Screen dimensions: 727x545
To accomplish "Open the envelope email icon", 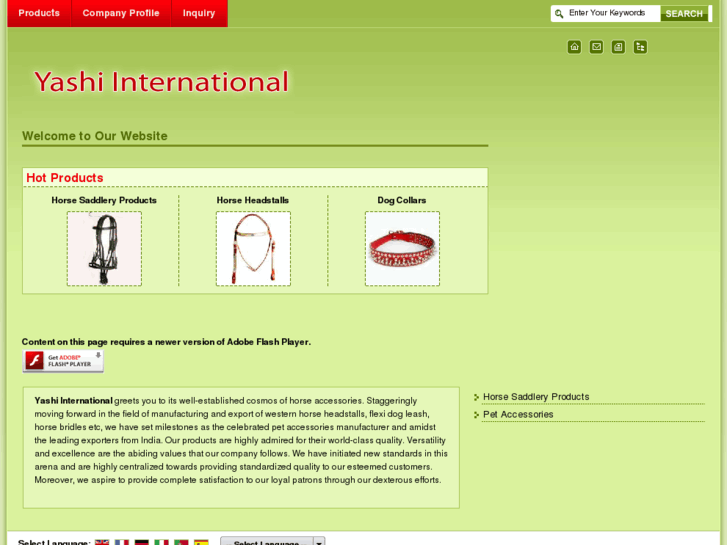I will click(596, 47).
